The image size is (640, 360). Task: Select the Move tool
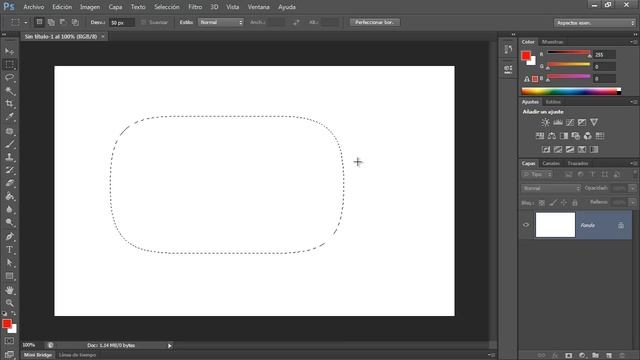click(9, 51)
